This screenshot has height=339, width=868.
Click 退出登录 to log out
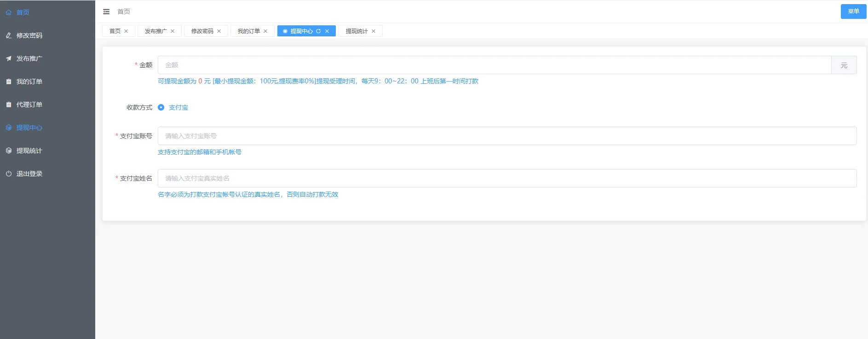[x=29, y=174]
